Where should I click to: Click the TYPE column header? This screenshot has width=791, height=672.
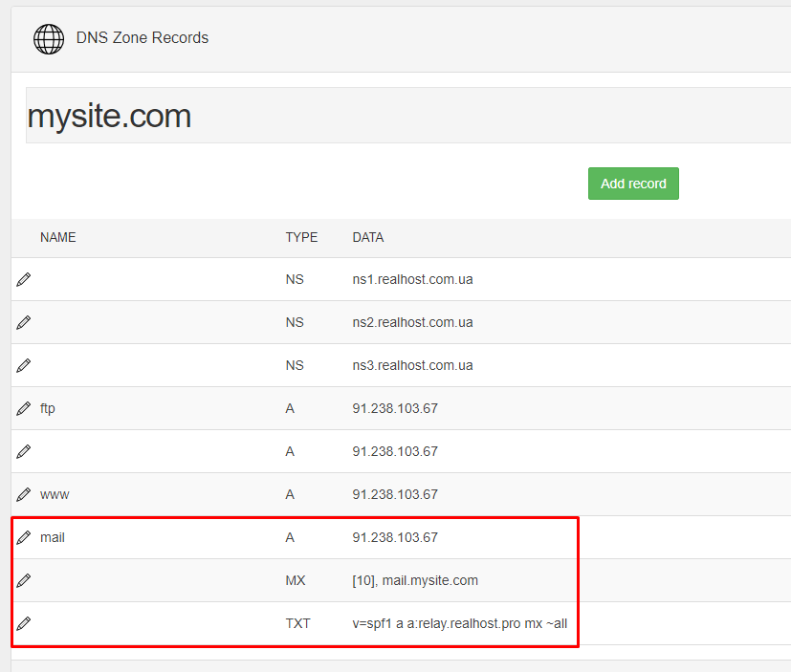pyautogui.click(x=301, y=237)
